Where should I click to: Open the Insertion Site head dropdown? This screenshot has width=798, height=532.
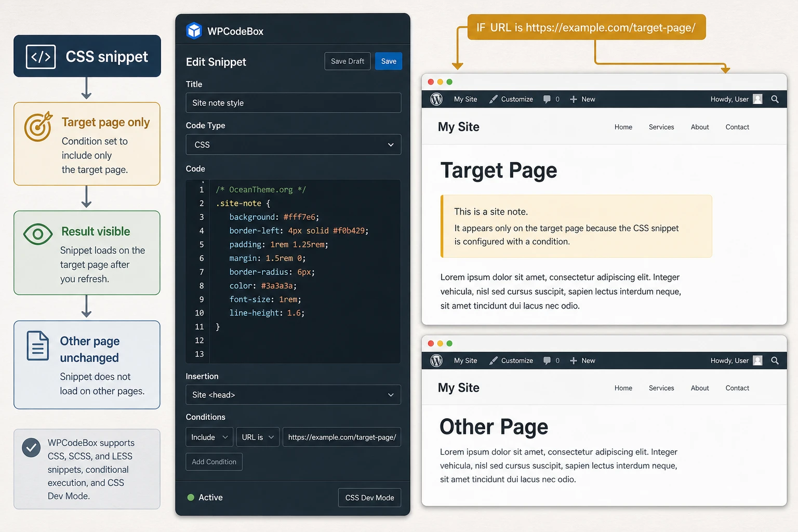[x=294, y=395]
